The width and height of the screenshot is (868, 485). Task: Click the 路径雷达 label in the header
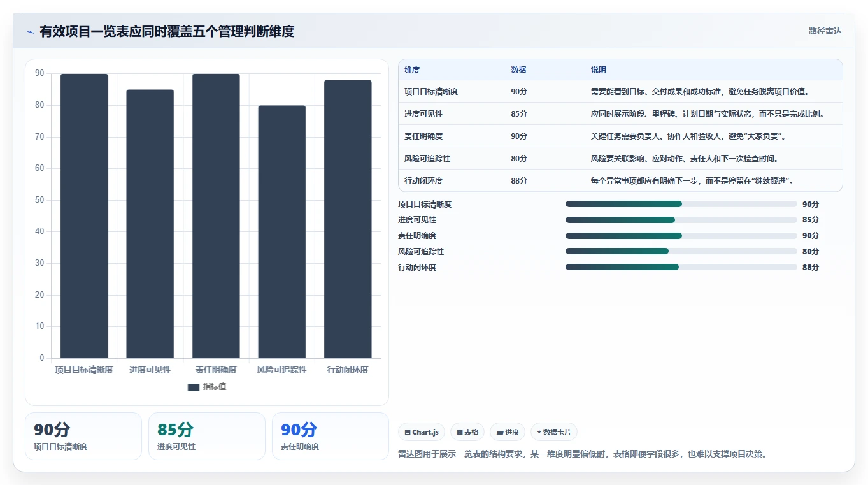coord(825,31)
